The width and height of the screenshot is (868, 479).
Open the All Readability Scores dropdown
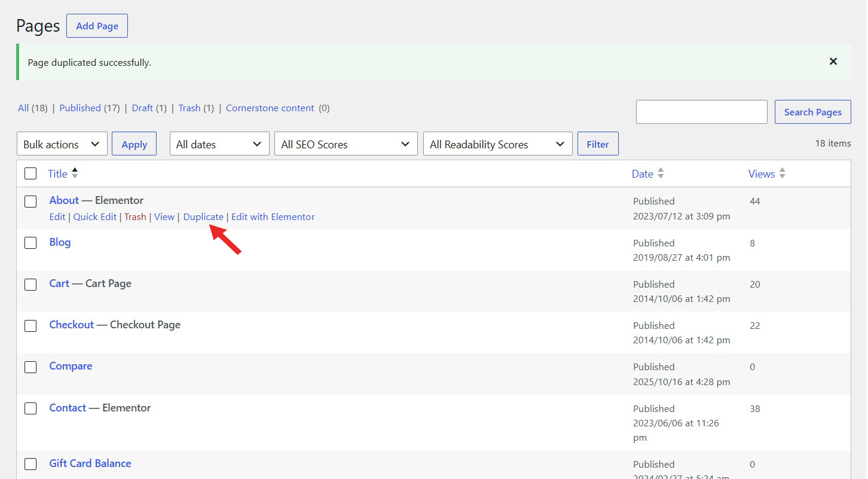tap(498, 144)
